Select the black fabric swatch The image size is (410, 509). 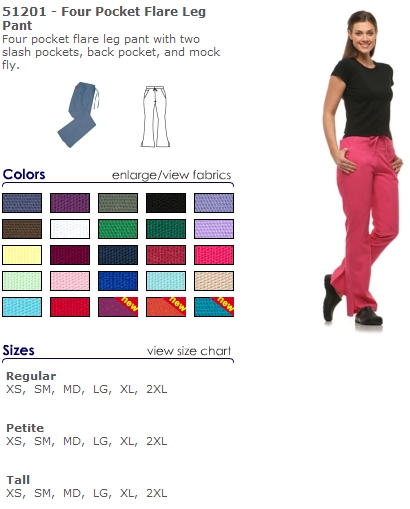(166, 203)
